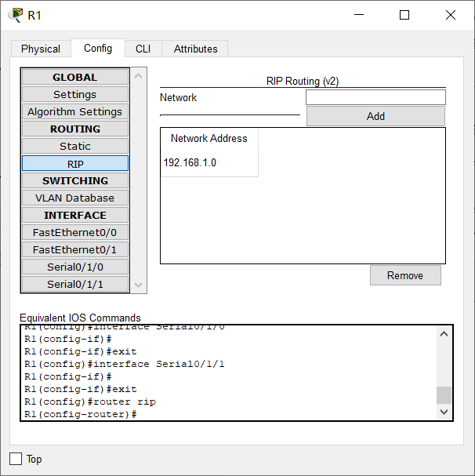Minimize the R1 window

click(359, 15)
